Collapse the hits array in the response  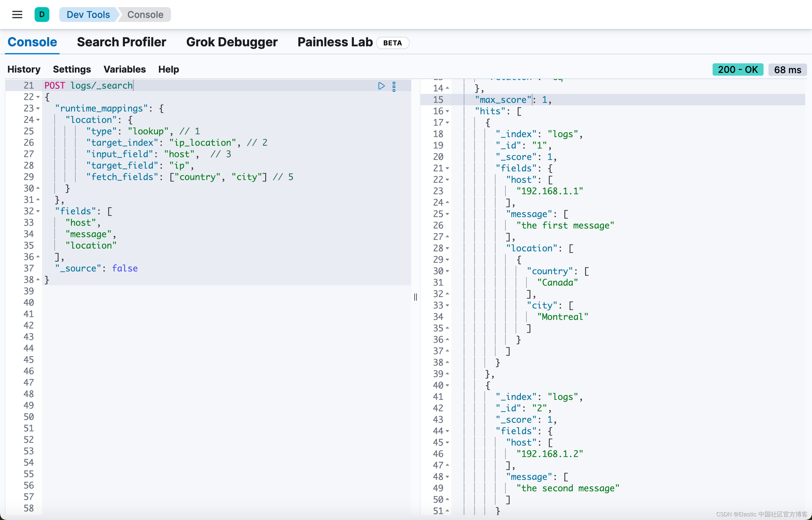point(447,111)
